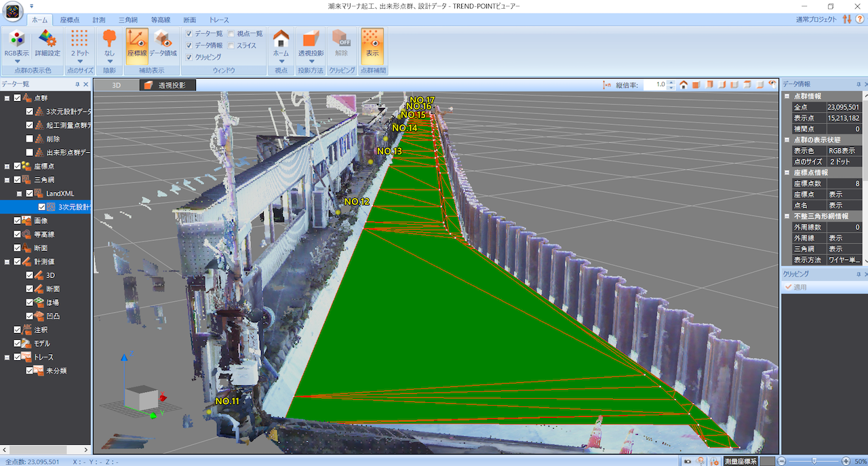Toggle the 座標線 axis display button
This screenshot has height=466, width=868.
coord(137,43)
